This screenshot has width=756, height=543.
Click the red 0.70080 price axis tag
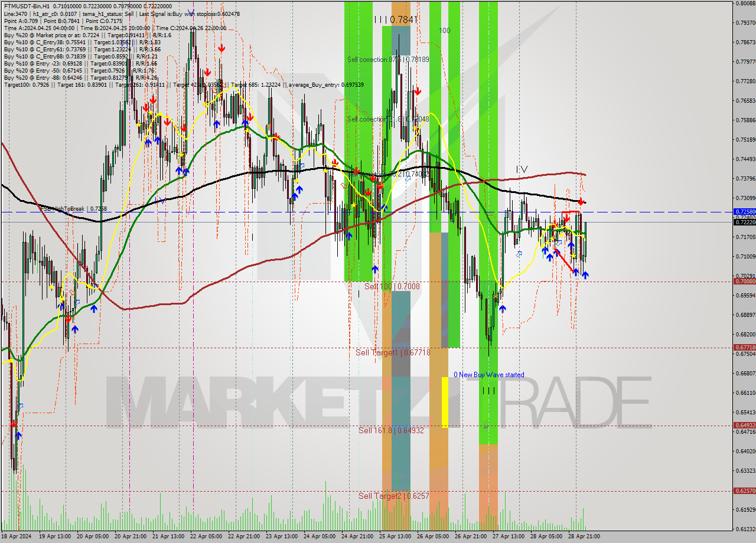pyautogui.click(x=744, y=282)
